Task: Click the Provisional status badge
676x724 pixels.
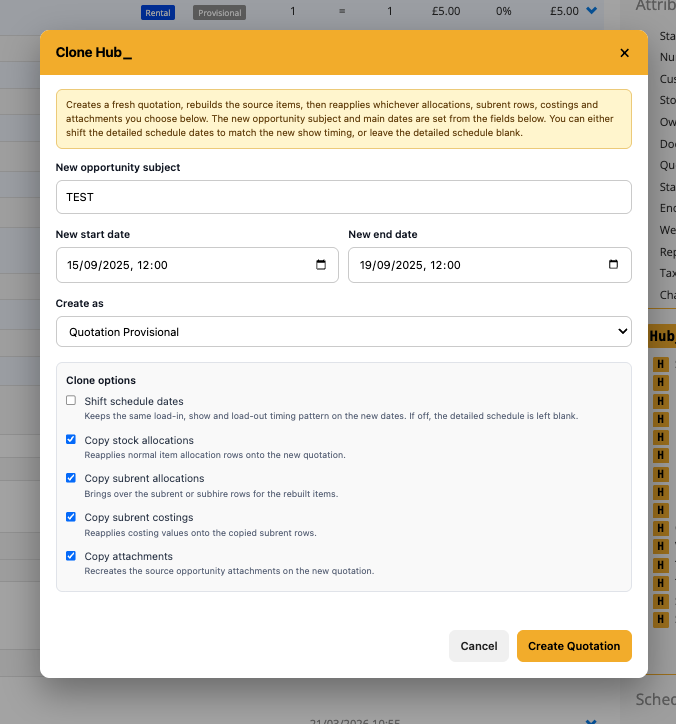Action: click(219, 13)
